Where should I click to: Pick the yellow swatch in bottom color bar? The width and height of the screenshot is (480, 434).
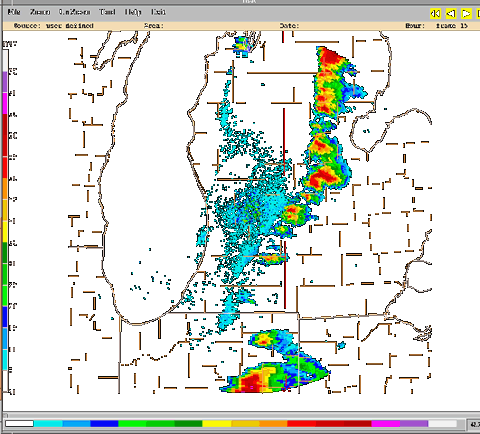(x=217, y=424)
